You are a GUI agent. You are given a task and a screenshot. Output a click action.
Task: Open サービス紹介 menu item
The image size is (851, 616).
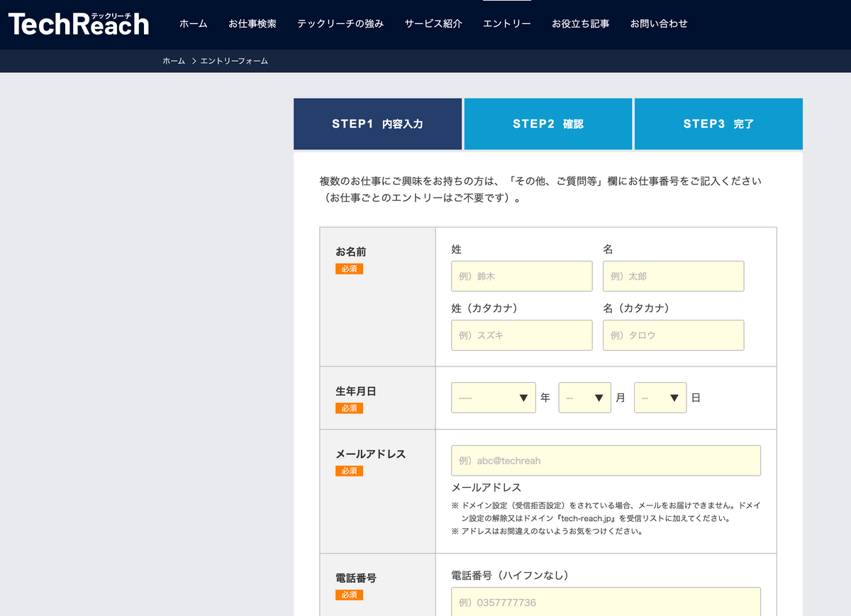(433, 23)
